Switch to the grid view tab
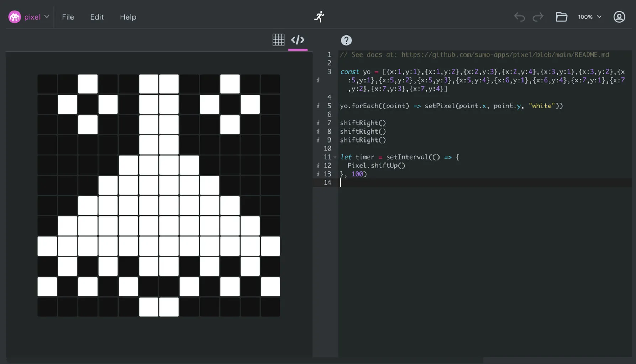The image size is (636, 364). [278, 40]
